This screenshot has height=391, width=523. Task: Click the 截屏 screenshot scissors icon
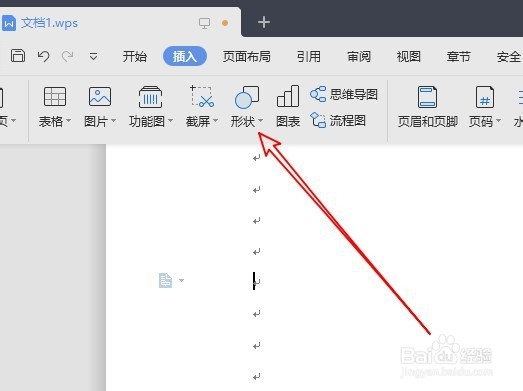pos(202,96)
